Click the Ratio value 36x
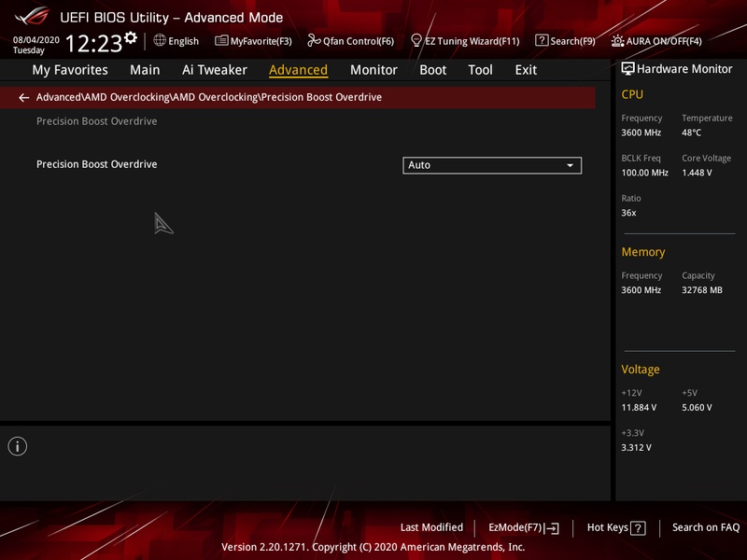 pyautogui.click(x=628, y=213)
